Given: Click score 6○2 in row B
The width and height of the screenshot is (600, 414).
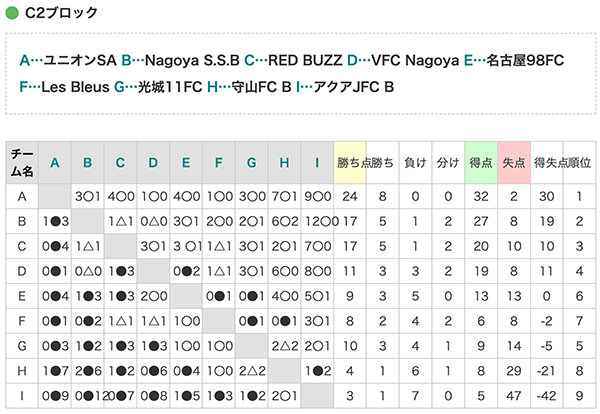Looking at the screenshot, I should [x=284, y=221].
